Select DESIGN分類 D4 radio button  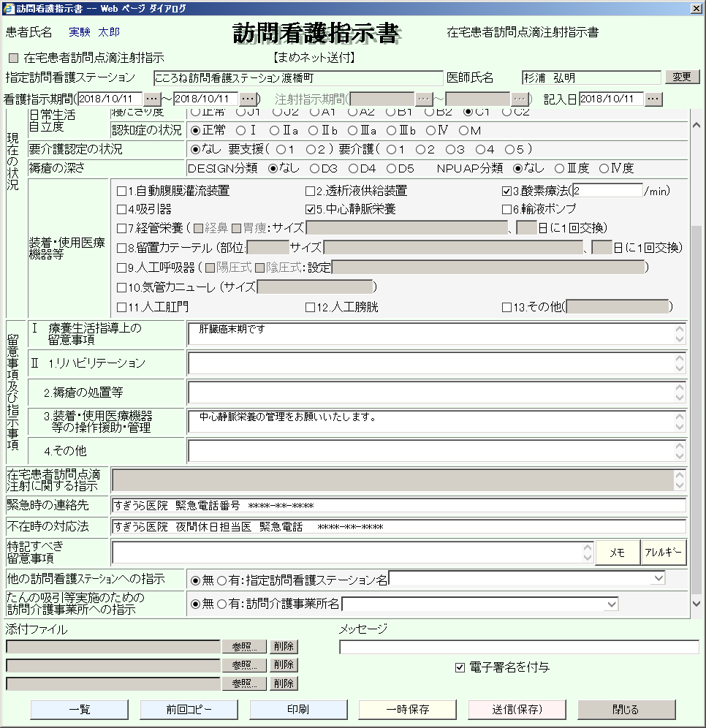353,169
